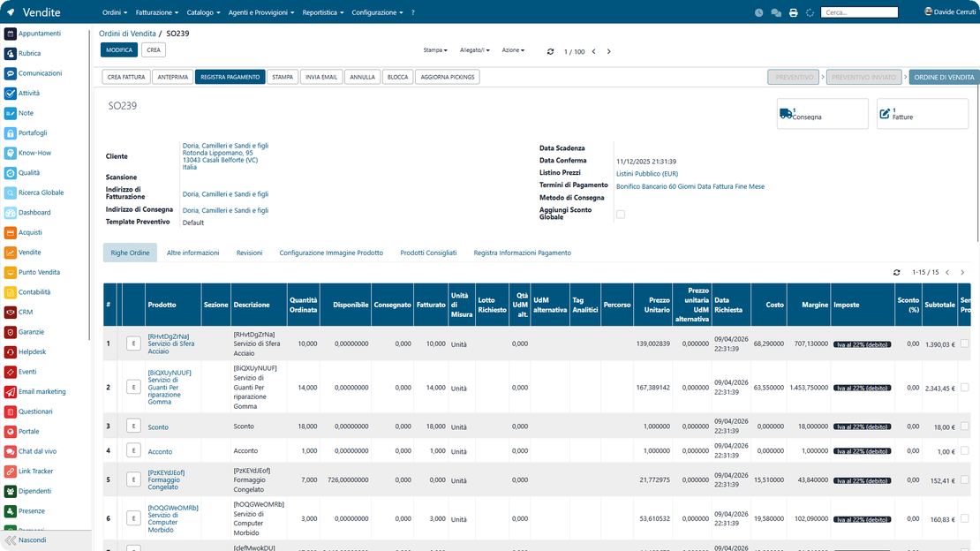The width and height of the screenshot is (980, 551).
Task: Click the CREA FATTURA button
Action: 126,77
